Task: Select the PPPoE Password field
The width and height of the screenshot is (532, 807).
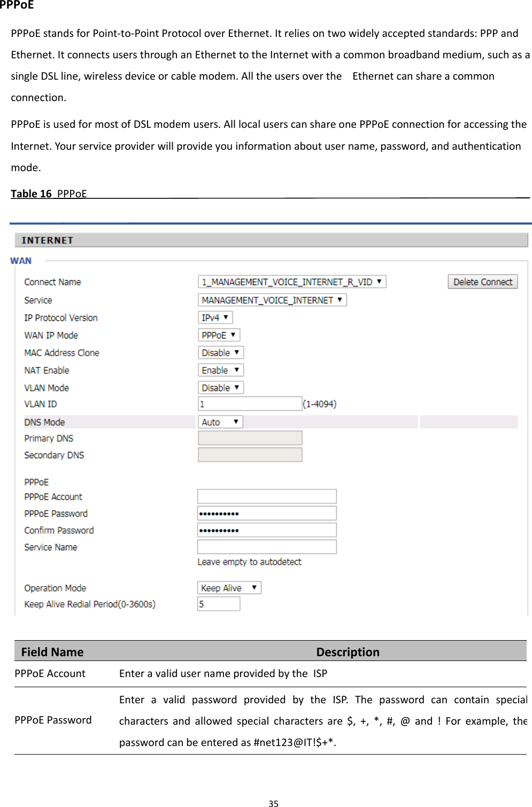Action: click(x=266, y=512)
